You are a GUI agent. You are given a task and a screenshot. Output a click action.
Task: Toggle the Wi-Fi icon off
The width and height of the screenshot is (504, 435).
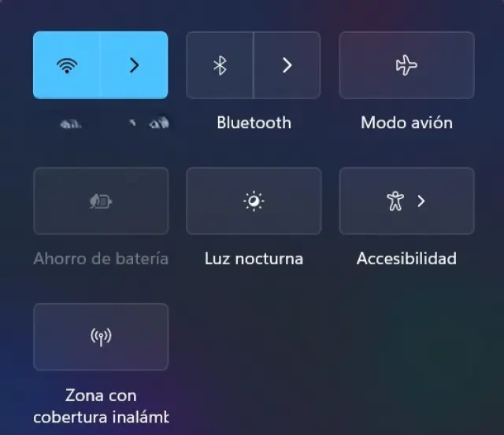pyautogui.click(x=67, y=65)
